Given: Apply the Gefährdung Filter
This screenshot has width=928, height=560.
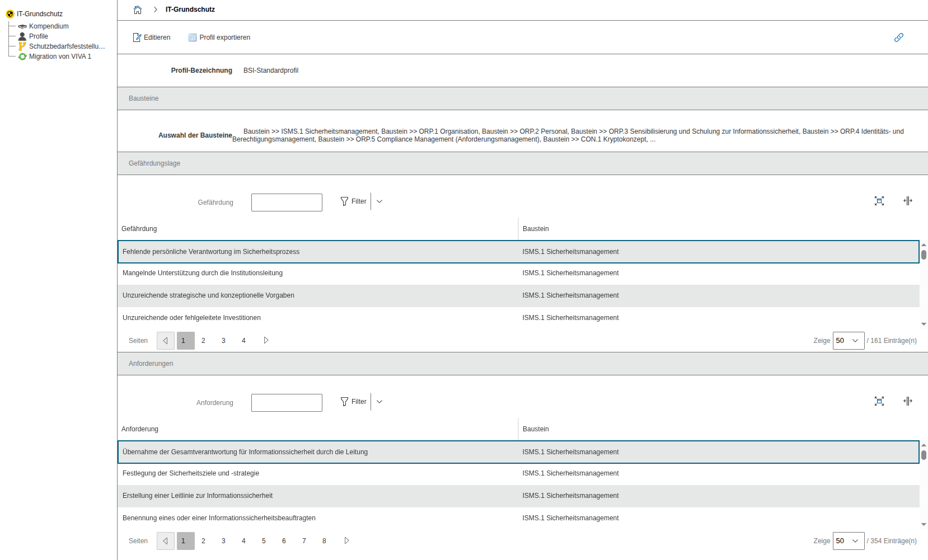Looking at the screenshot, I should click(x=354, y=201).
